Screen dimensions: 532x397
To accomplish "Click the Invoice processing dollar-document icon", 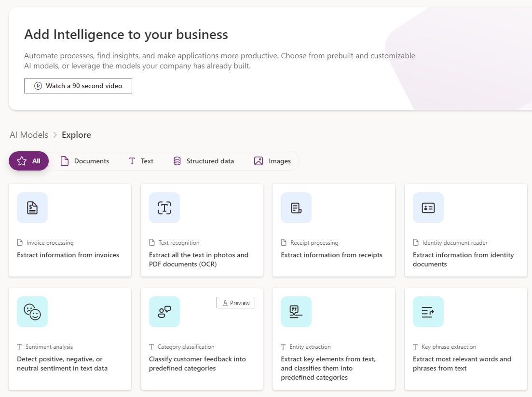I will click(32, 208).
